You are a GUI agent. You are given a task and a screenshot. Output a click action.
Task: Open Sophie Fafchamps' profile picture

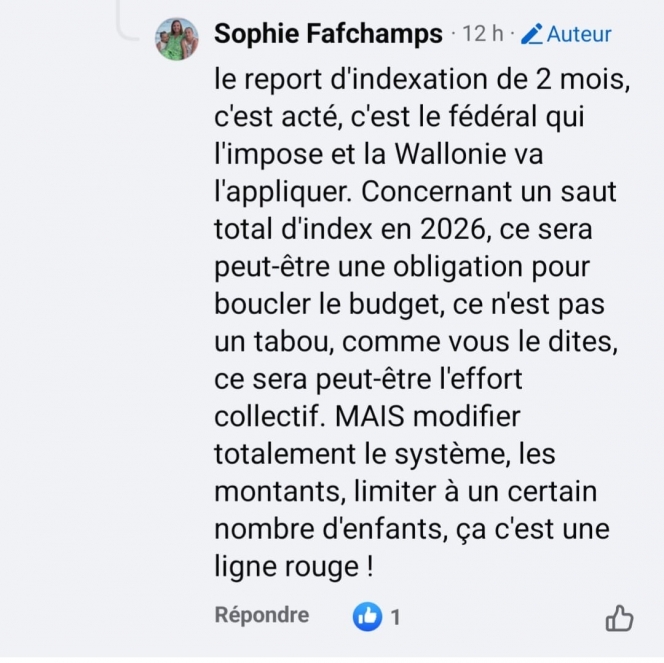(x=176, y=39)
